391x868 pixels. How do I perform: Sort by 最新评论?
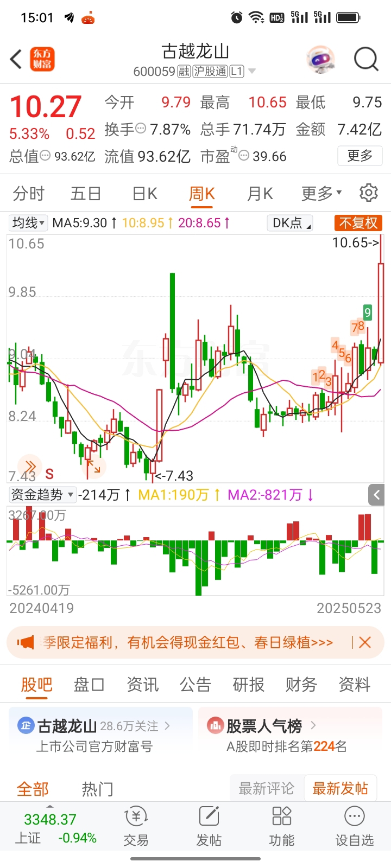tap(266, 788)
